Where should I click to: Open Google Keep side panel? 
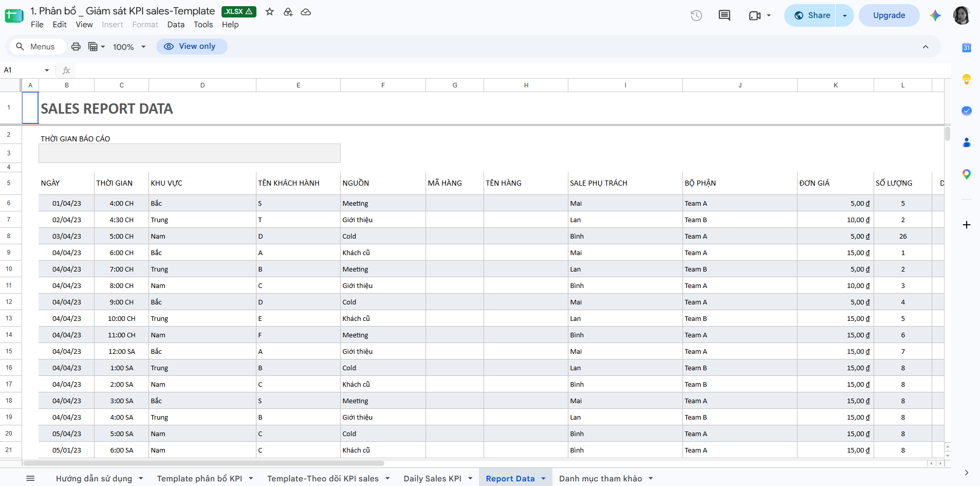967,79
